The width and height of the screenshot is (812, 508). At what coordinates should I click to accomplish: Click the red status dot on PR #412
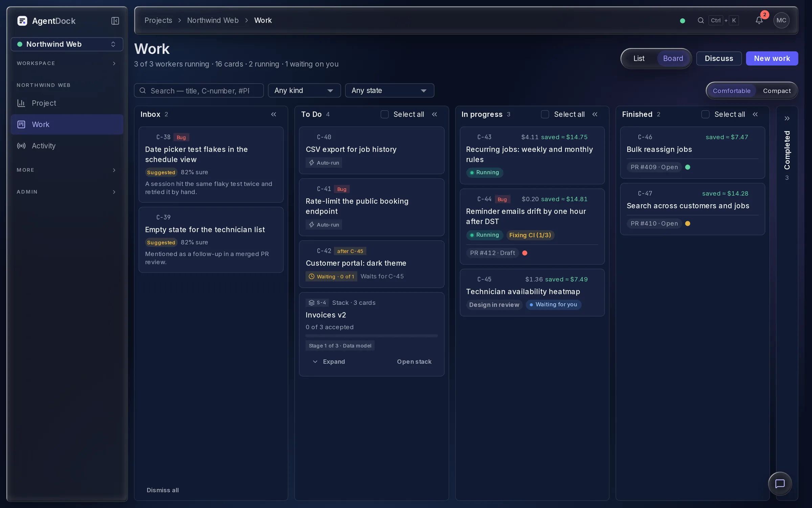tap(525, 253)
